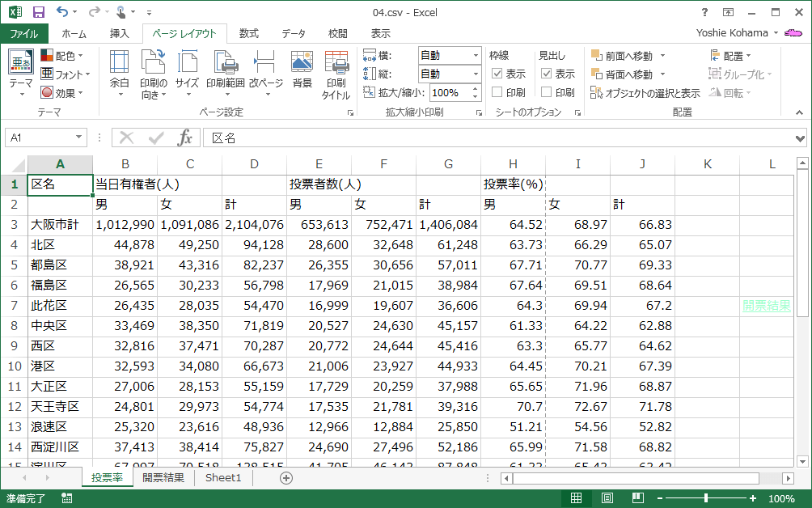The width and height of the screenshot is (812, 508).
Task: Open the 余白 margins tool
Action: (x=120, y=74)
